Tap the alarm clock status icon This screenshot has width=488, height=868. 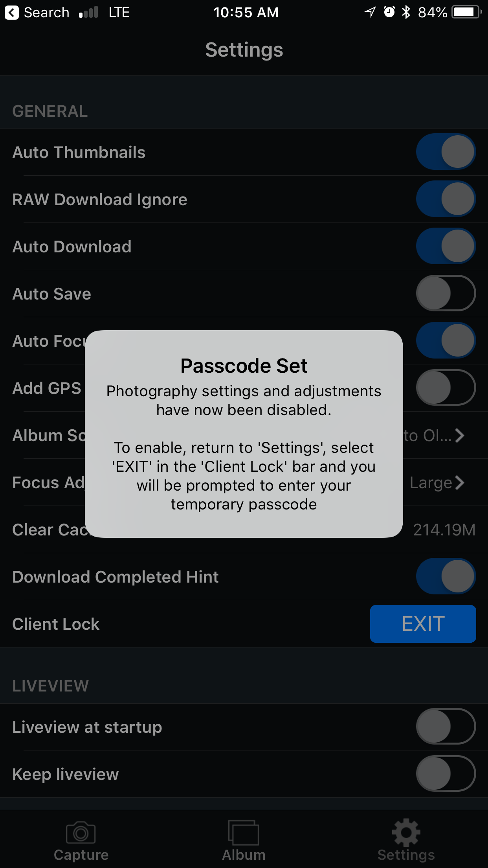pos(389,12)
